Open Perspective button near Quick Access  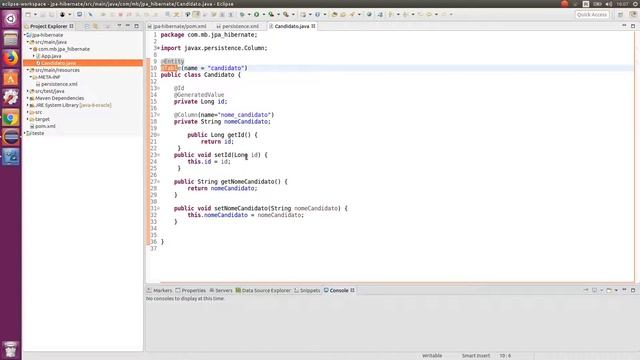point(620,14)
